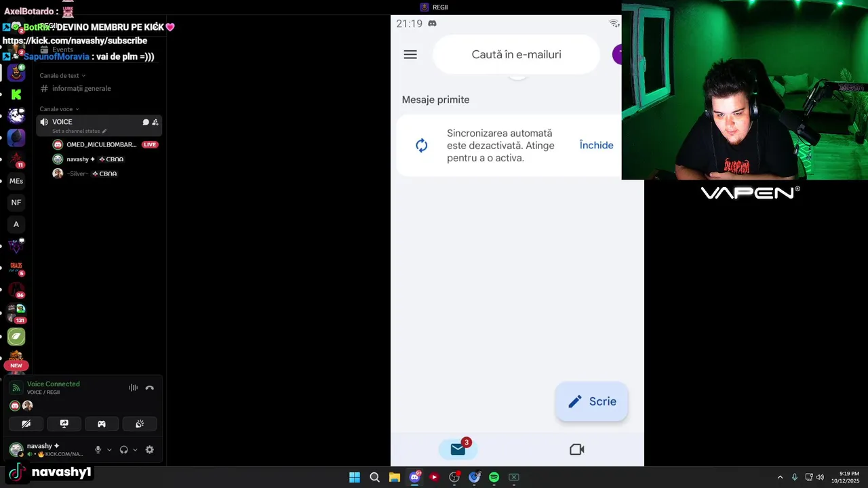
Task: Open the red play-button app on the taskbar
Action: coord(435,477)
